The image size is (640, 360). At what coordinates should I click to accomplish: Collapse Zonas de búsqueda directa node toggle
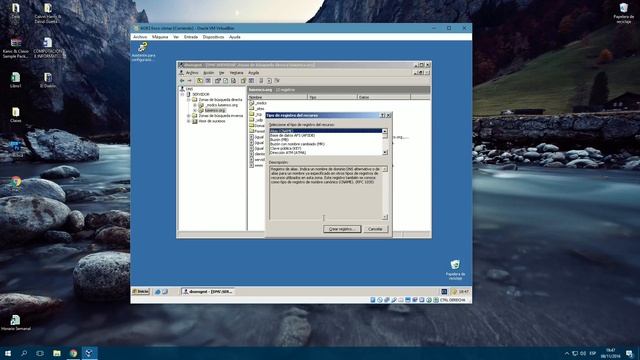pyautogui.click(x=189, y=100)
